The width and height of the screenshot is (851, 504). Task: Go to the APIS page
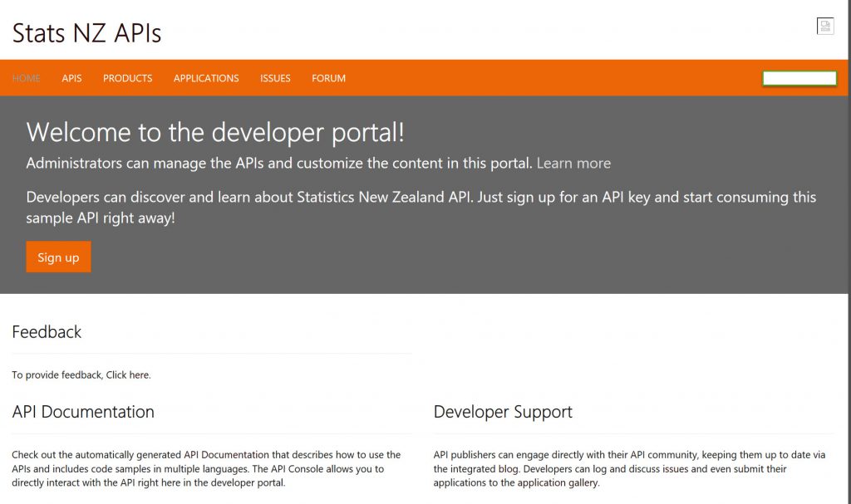point(71,78)
